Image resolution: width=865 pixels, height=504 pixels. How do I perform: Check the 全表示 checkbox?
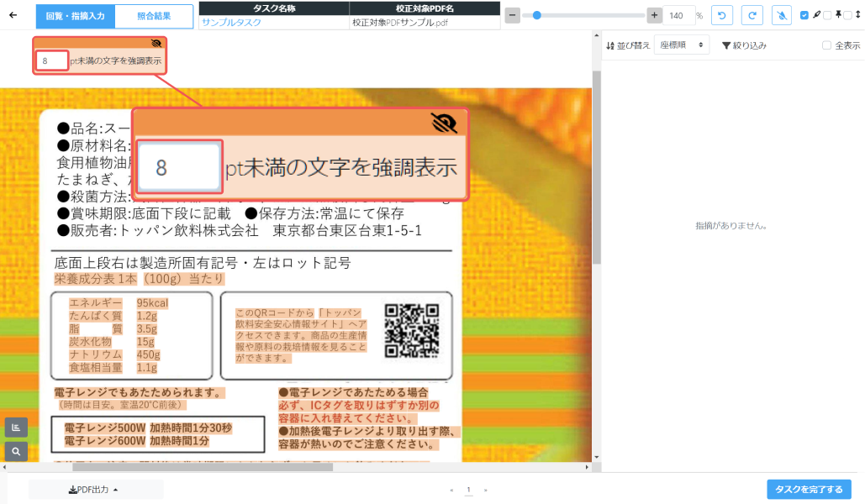point(826,45)
